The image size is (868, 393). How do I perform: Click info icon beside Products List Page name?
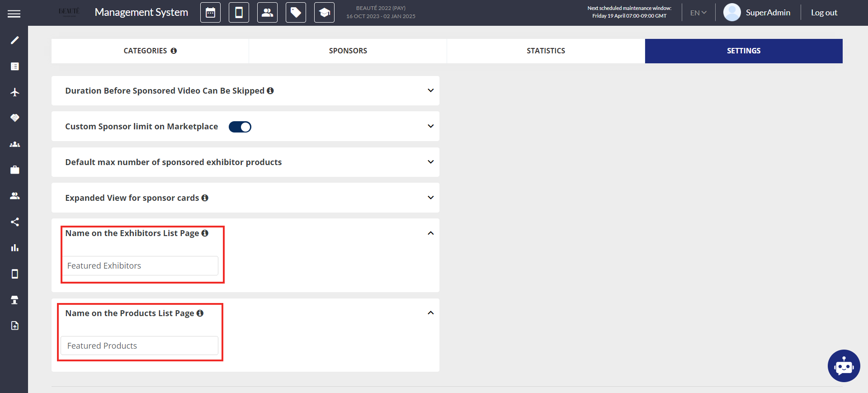200,313
